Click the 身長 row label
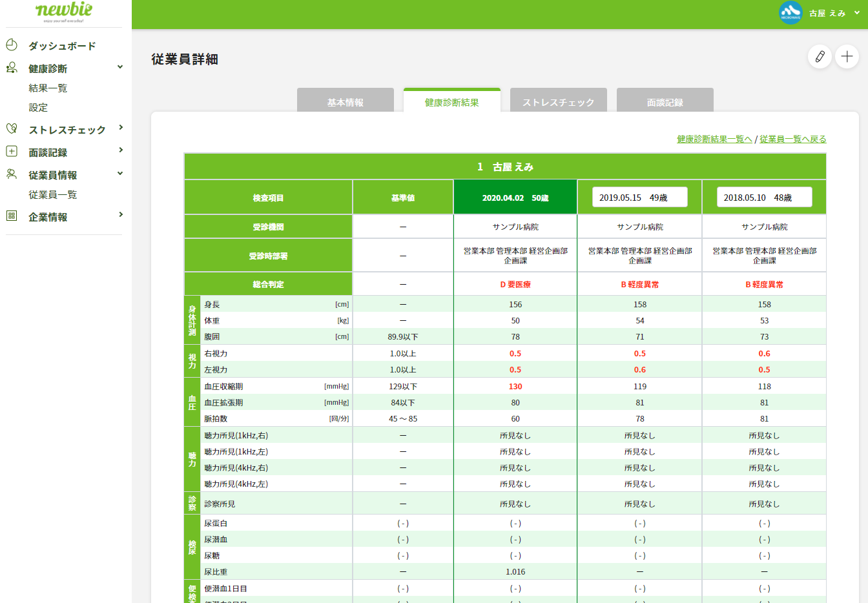 click(212, 305)
